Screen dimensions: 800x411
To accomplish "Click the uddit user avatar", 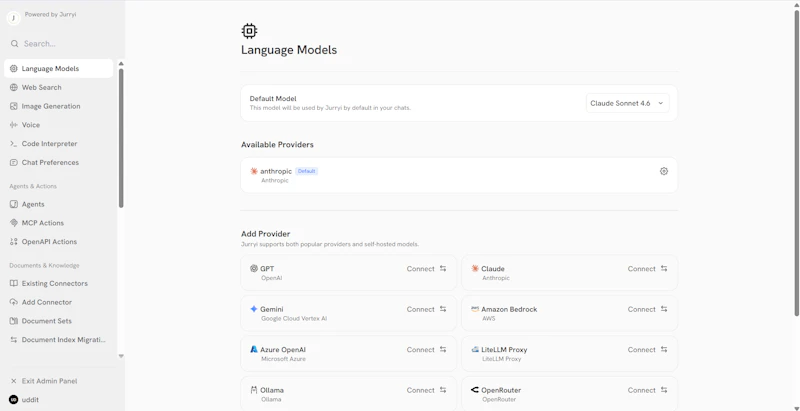I will tap(14, 400).
